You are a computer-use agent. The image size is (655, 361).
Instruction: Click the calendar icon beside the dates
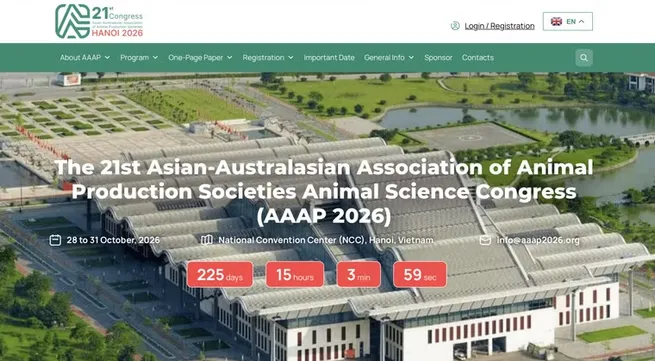tap(55, 240)
